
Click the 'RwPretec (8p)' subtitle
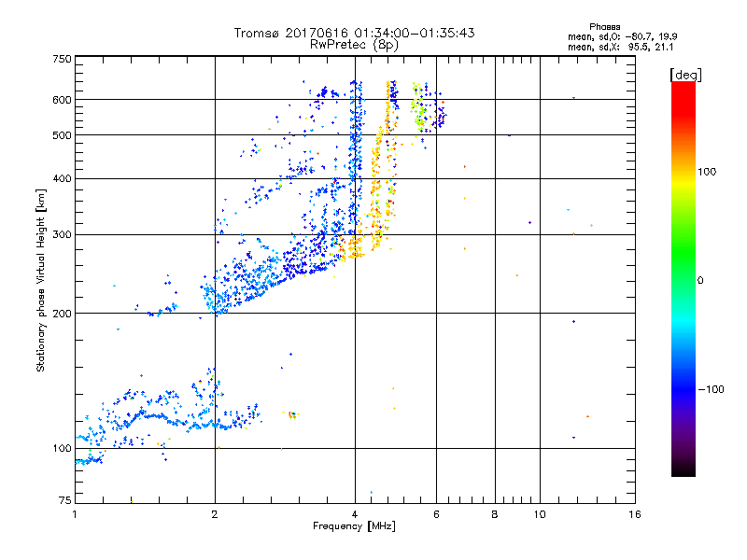point(354,45)
